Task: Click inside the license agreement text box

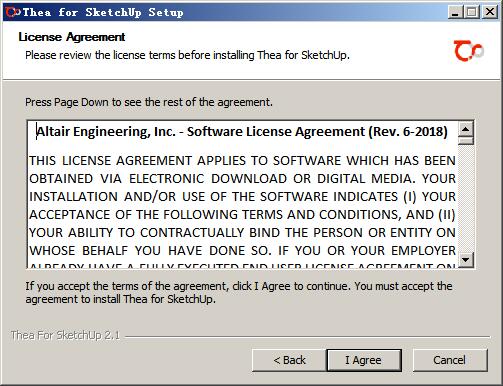Action: [x=242, y=194]
